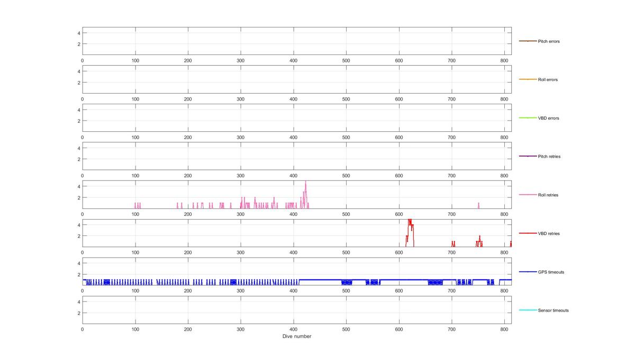Click the 'Pitch retries' legend label
The width and height of the screenshot is (635, 364).
click(x=549, y=157)
